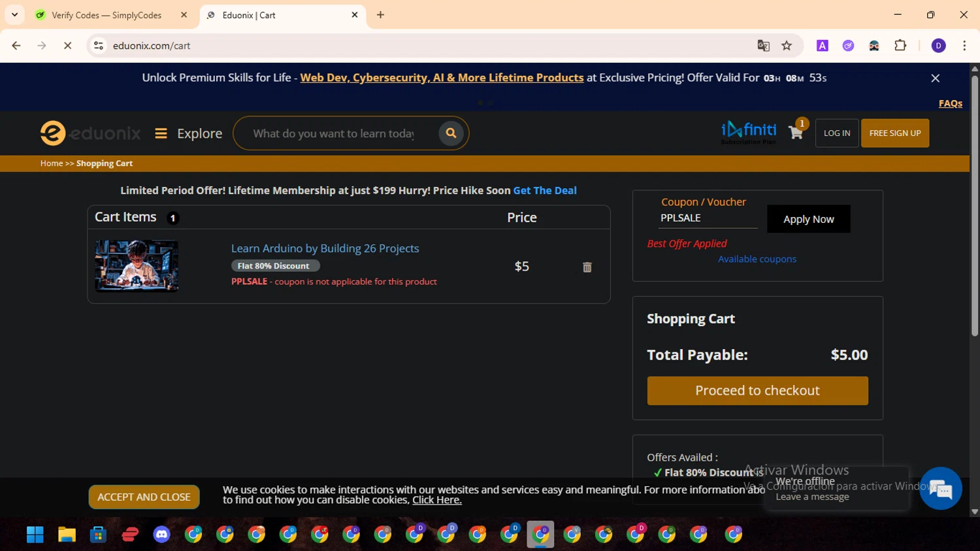Open the shopping cart icon in header
The image size is (980, 551).
[796, 133]
